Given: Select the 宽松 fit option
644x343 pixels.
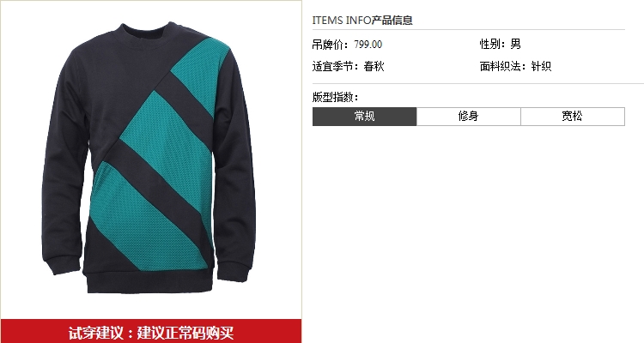Looking at the screenshot, I should click(x=573, y=117).
